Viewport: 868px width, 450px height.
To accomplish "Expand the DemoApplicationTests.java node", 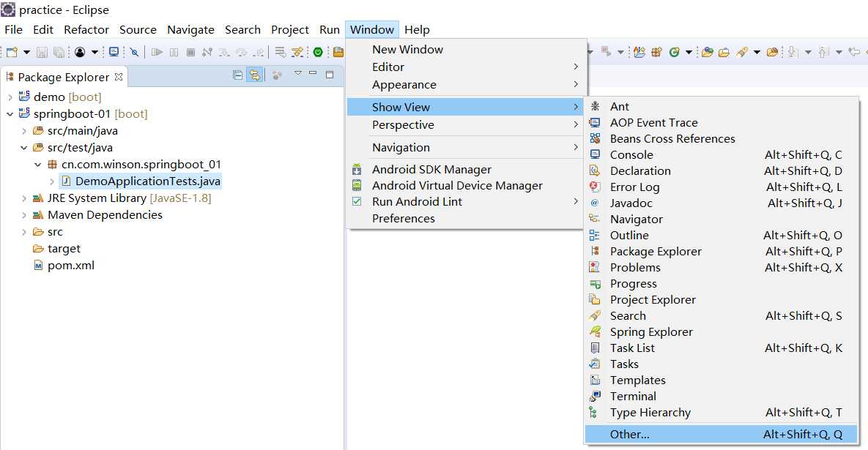I will pyautogui.click(x=51, y=181).
